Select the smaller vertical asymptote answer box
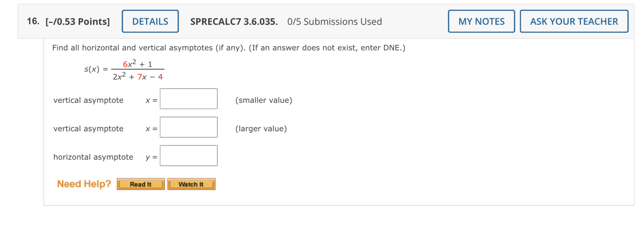644x230 pixels. 188,99
